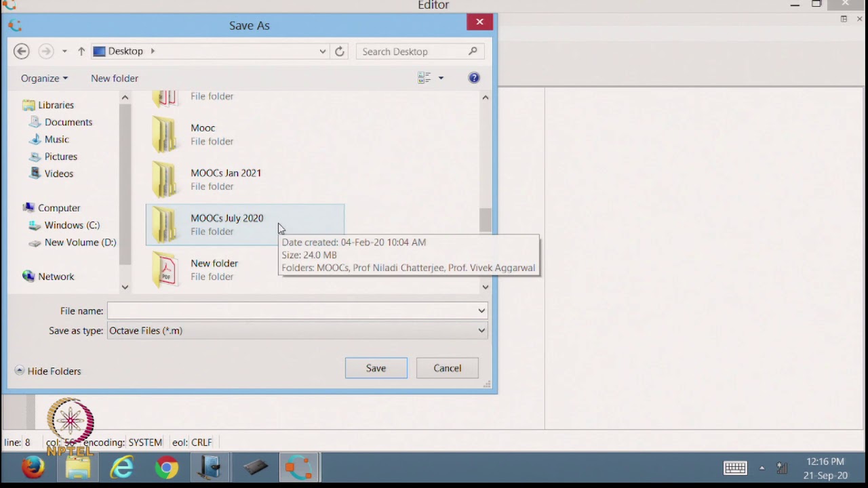The image size is (868, 488).
Task: Open the recent locations dropdown arrow
Action: point(64,52)
